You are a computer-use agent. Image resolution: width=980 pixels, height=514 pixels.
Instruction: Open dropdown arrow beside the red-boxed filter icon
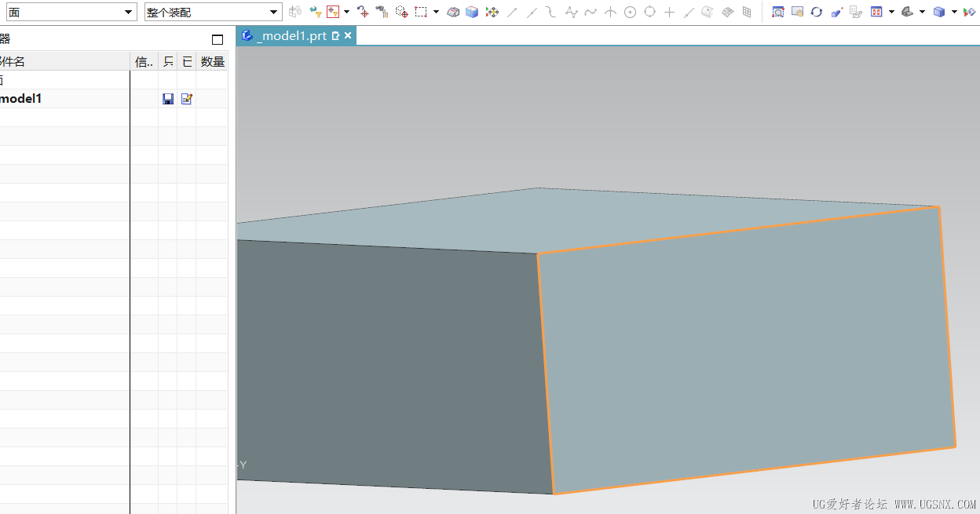tap(346, 12)
